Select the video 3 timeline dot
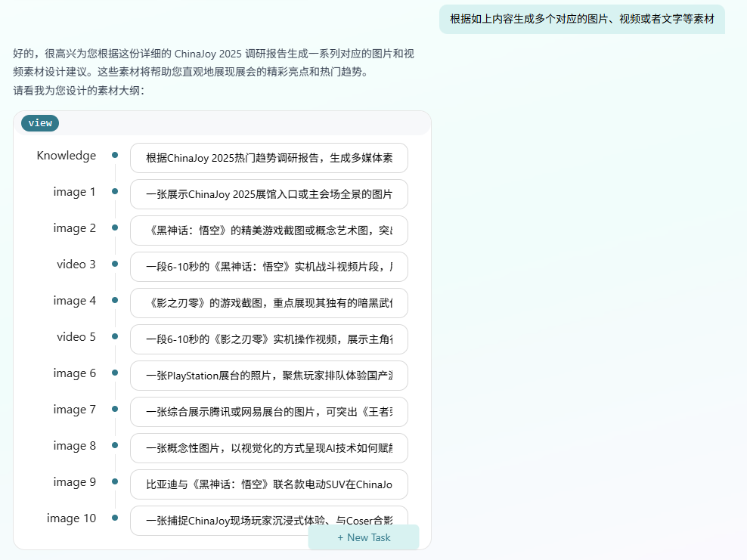Viewport: 747px width, 560px height. [115, 264]
